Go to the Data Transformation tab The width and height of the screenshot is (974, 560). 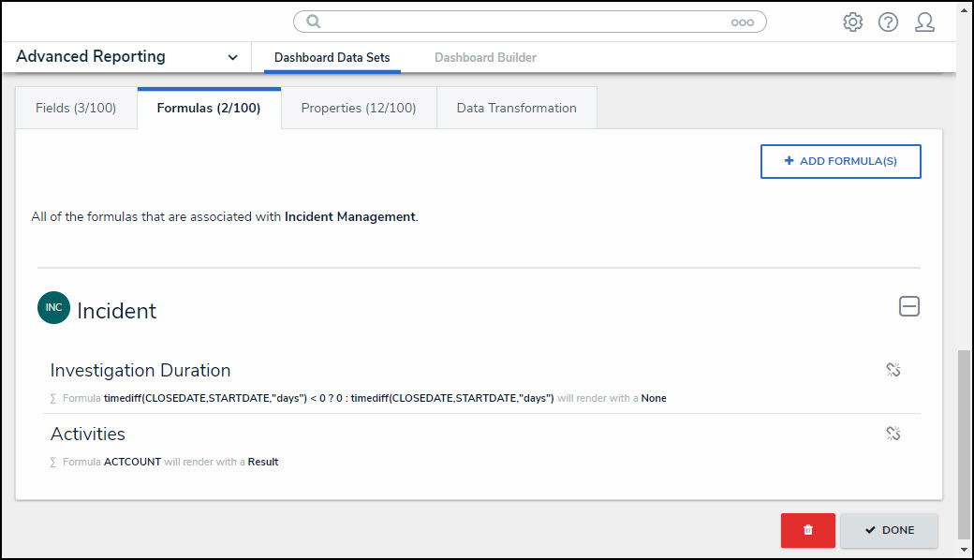point(516,108)
